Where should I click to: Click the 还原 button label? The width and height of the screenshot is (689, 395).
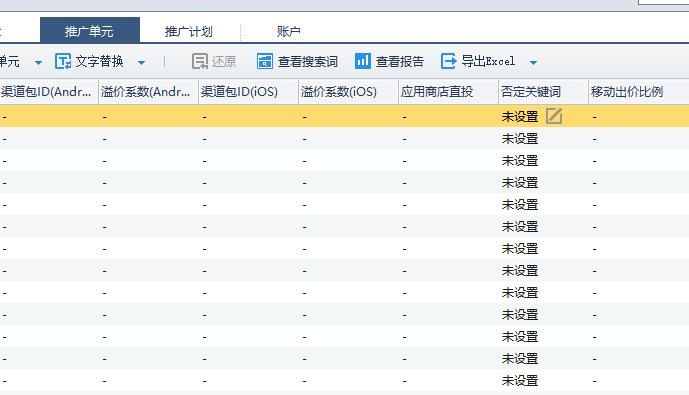click(224, 62)
